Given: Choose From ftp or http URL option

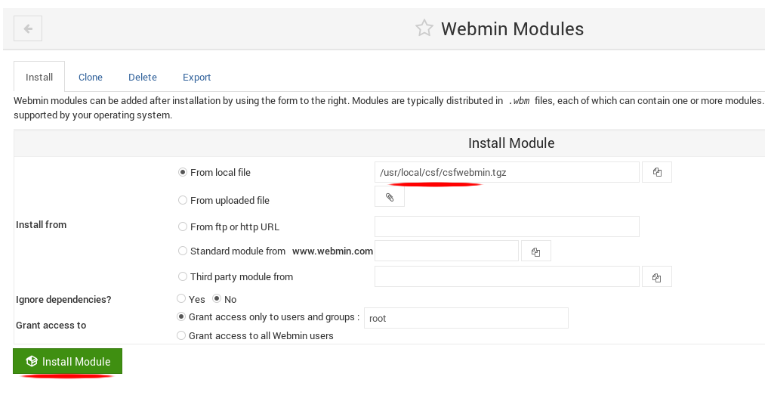Looking at the screenshot, I should coord(183,226).
